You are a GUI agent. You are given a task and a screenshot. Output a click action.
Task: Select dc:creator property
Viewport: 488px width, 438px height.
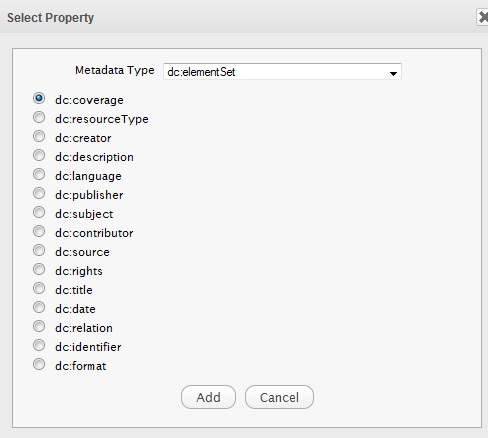tap(39, 136)
